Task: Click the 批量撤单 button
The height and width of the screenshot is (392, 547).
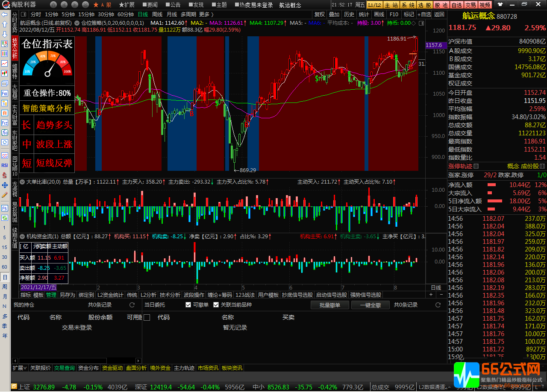Action: [x=329, y=305]
